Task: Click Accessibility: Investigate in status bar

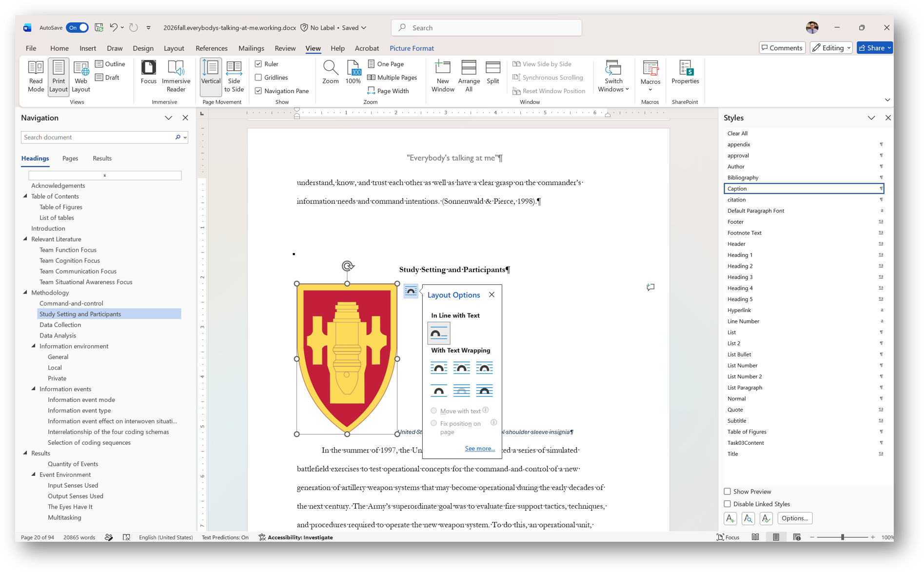Action: tap(295, 537)
